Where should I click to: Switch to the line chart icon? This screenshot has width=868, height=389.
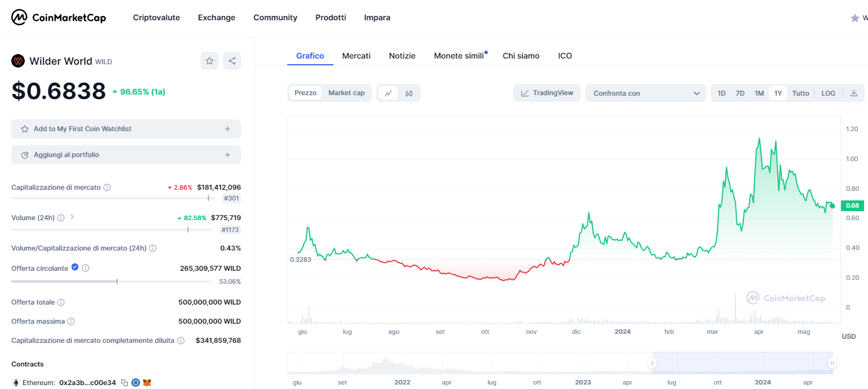click(388, 93)
